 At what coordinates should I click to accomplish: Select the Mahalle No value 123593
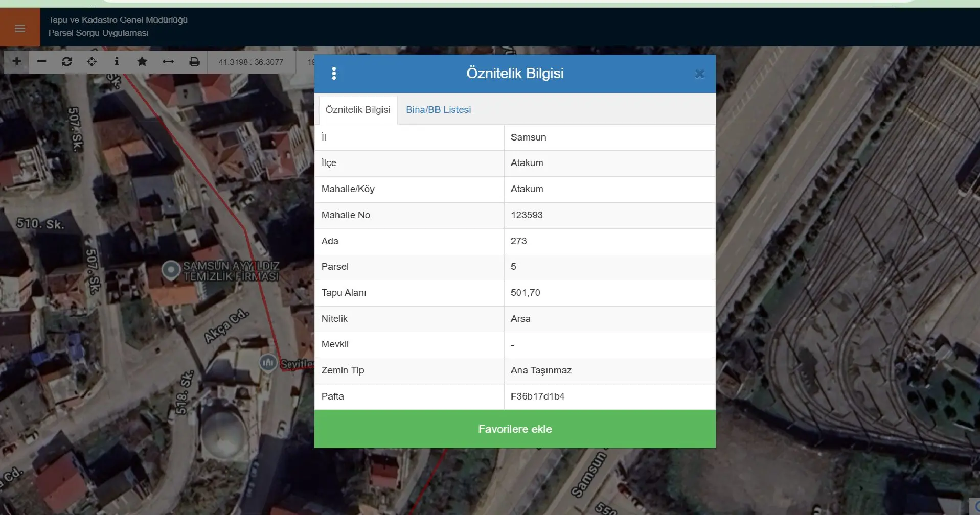(527, 215)
